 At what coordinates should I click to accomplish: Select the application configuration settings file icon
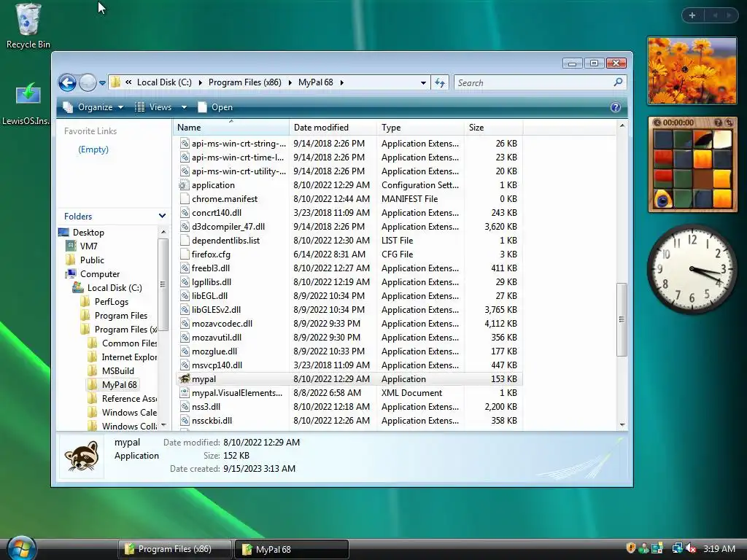pos(184,185)
